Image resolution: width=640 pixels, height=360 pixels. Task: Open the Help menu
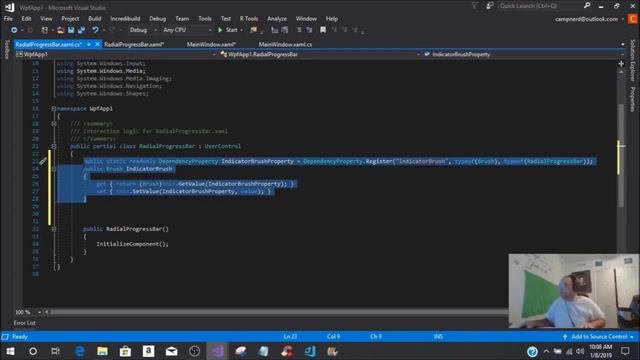(332, 19)
